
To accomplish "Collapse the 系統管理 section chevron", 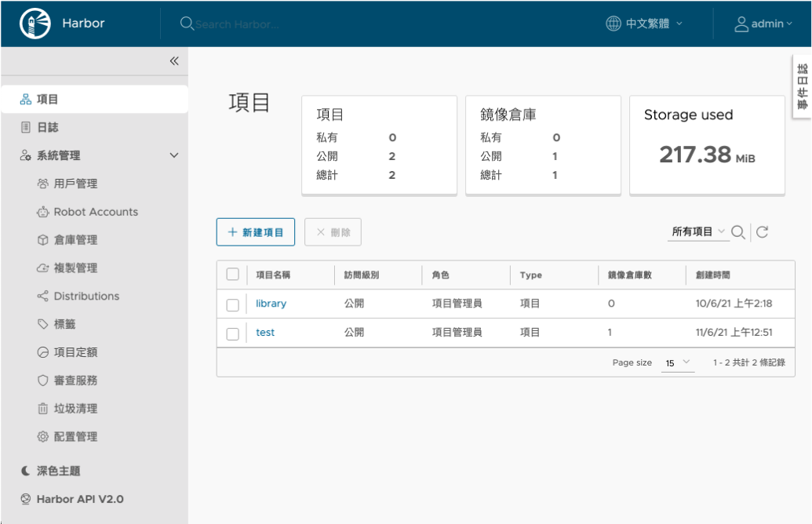I will tap(174, 155).
